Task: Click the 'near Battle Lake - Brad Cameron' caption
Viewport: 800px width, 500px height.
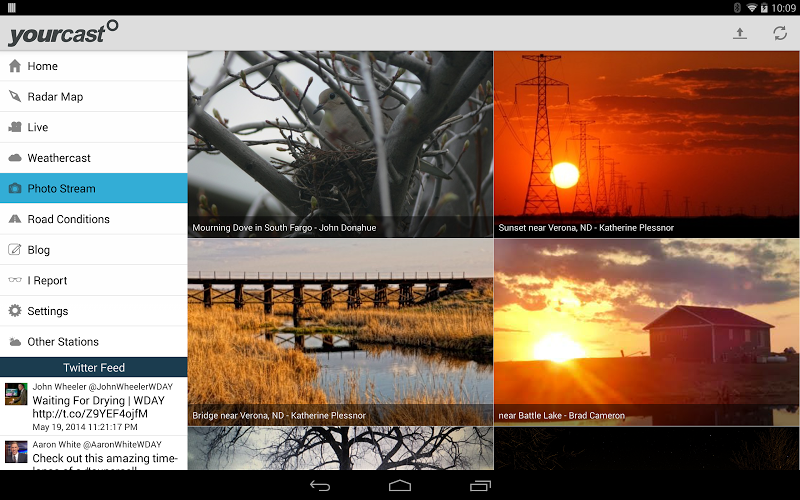Action: [562, 415]
